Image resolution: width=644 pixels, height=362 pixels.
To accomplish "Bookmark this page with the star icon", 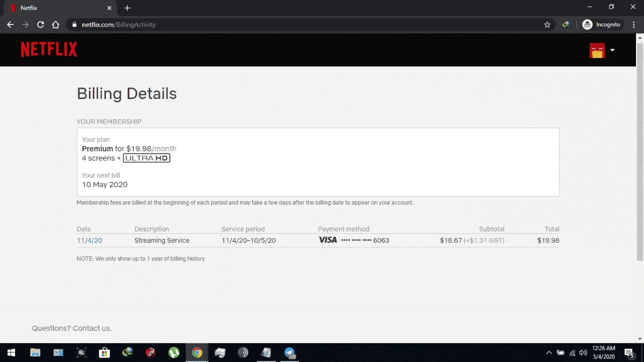I will (x=547, y=24).
